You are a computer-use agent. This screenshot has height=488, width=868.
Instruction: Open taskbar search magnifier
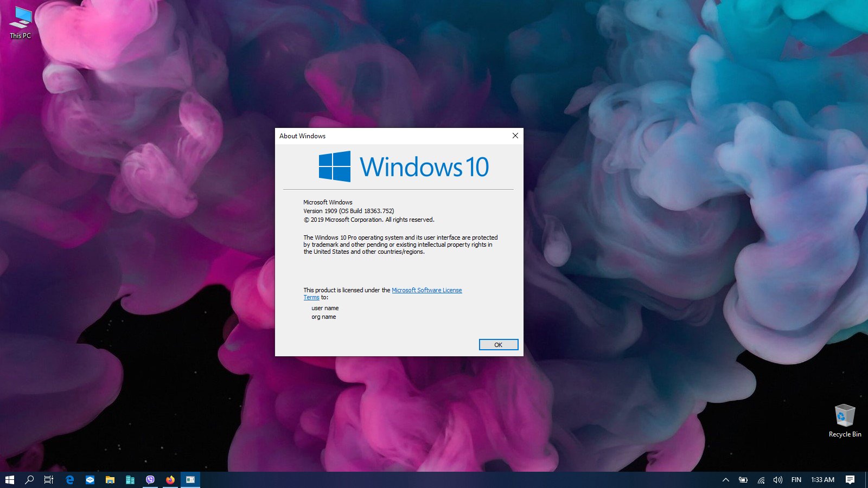point(29,480)
